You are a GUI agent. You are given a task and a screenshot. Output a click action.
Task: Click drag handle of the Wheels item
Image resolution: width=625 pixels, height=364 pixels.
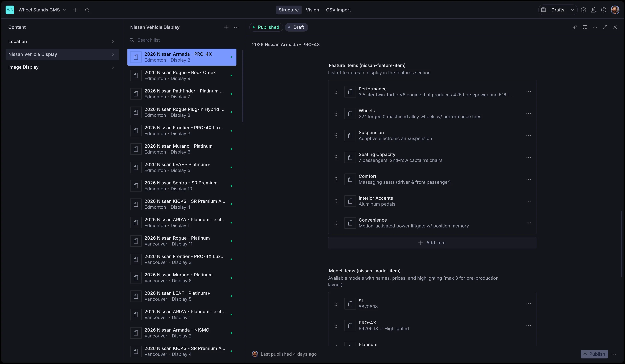pos(336,113)
